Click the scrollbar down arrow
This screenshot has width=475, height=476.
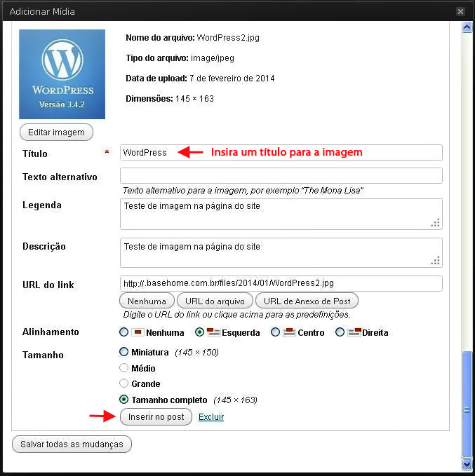click(x=467, y=464)
